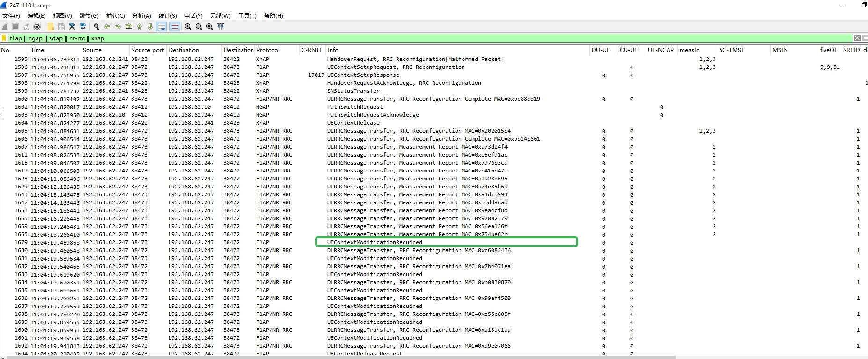Screen dimensions: 868x359
Task: Reload the capture file icon
Action: click(83, 27)
